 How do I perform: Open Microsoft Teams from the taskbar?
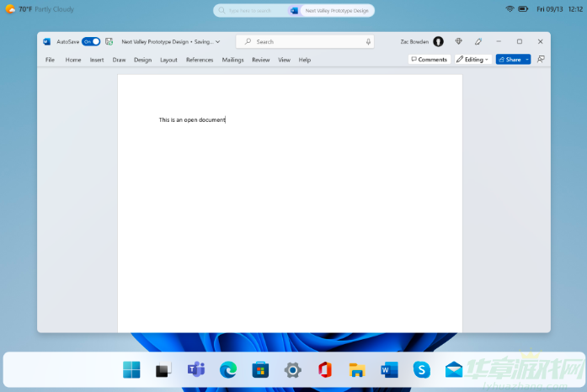[195, 369]
